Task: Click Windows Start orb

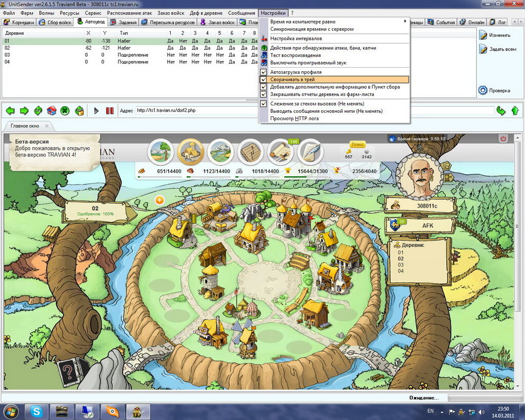Action: pyautogui.click(x=11, y=412)
